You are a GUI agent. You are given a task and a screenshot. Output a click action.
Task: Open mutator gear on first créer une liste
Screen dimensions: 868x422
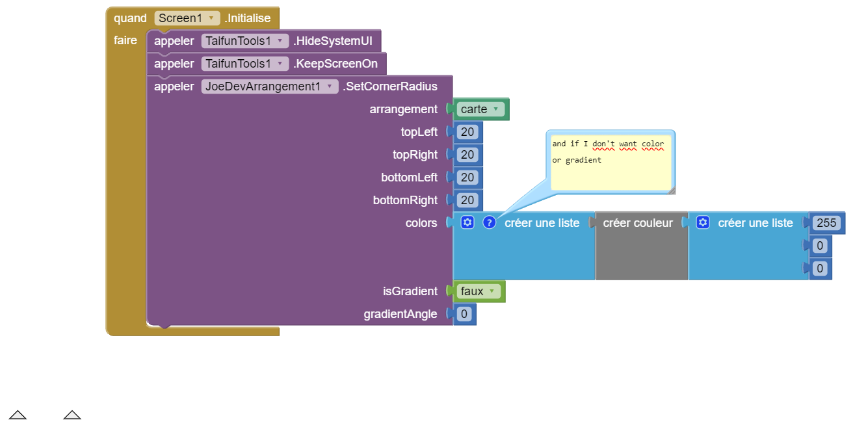click(467, 223)
